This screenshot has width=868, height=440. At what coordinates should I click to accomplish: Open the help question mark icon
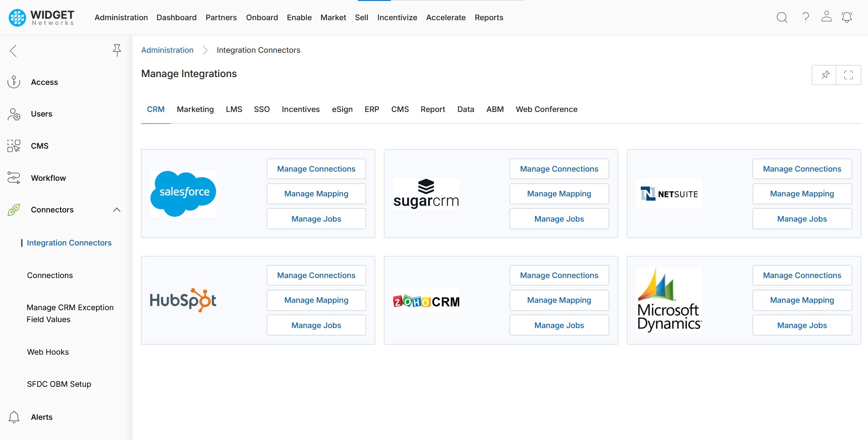pos(806,17)
